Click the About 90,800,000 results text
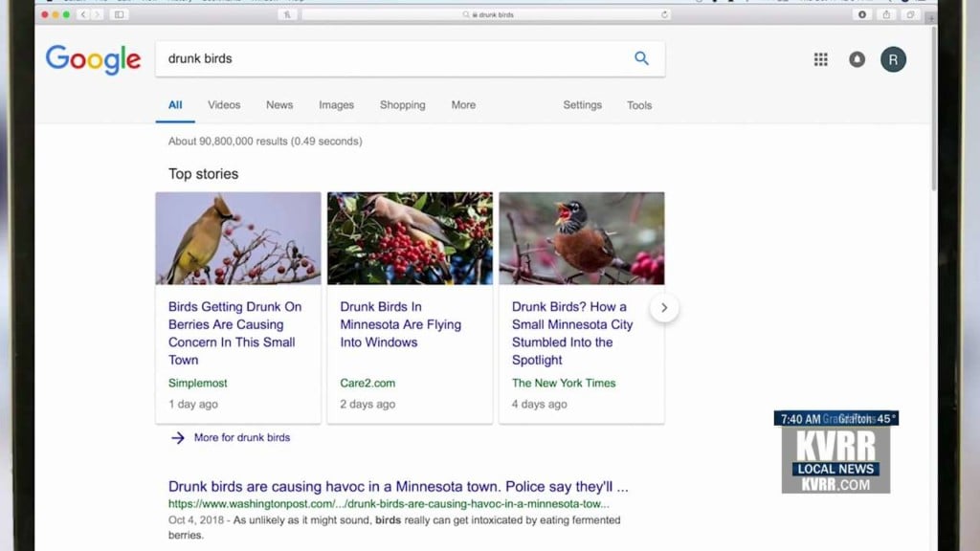This screenshot has width=980, height=551. point(265,142)
